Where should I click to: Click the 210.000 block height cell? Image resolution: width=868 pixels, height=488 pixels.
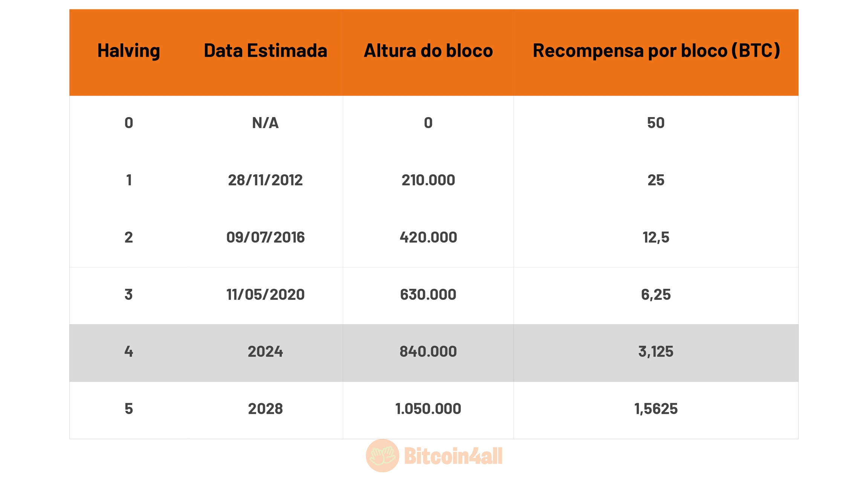coord(428,180)
